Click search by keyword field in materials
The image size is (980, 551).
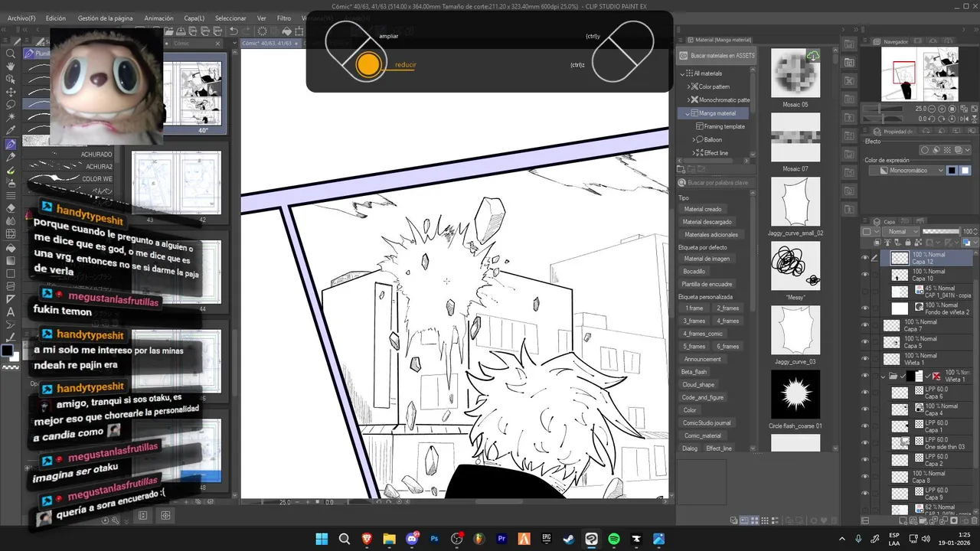716,183
